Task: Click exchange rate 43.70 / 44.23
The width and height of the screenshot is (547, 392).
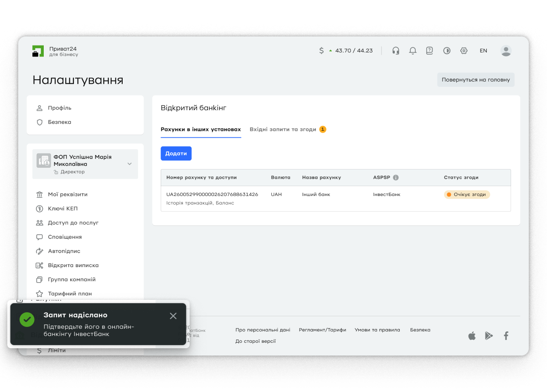Action: [354, 51]
